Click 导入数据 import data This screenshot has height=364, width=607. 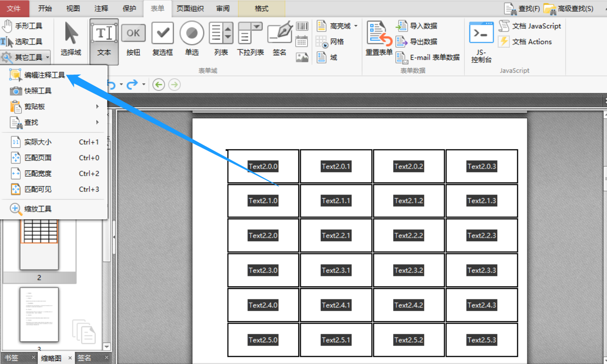point(417,26)
